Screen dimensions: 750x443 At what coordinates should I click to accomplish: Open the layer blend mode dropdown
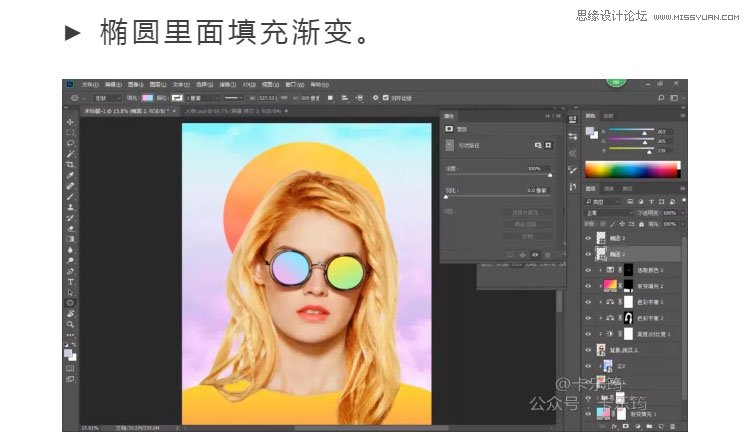click(609, 213)
